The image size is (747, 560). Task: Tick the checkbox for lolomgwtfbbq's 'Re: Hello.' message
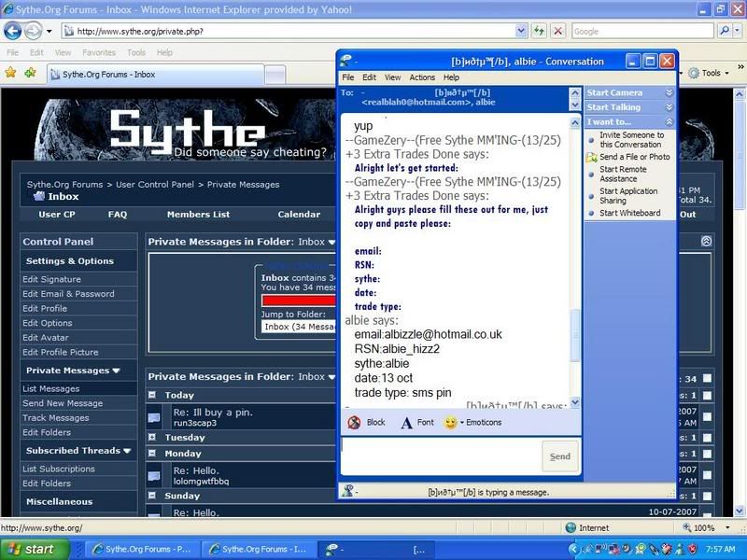click(707, 475)
